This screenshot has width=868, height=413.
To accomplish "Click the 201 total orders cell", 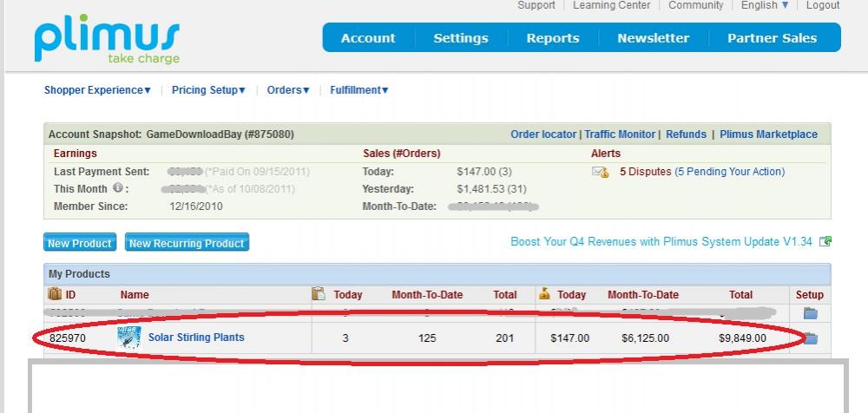I will click(x=505, y=338).
